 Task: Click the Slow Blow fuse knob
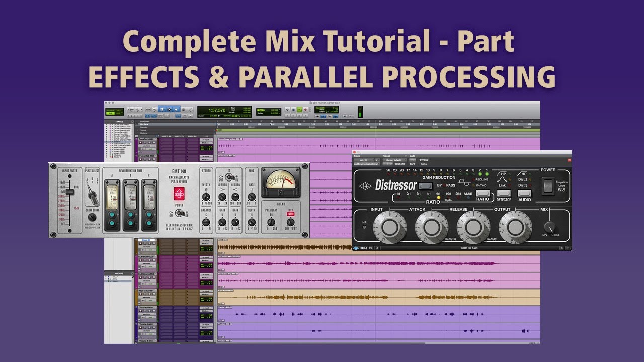coord(92,217)
